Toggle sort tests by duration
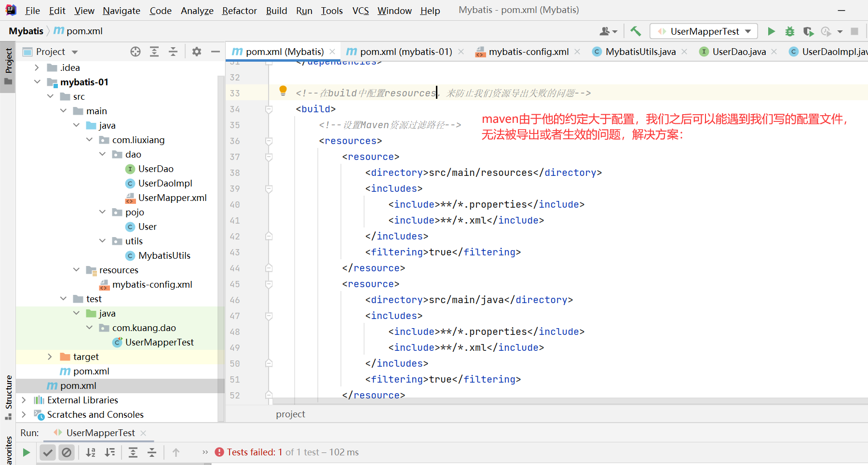The image size is (868, 465). pos(110,452)
